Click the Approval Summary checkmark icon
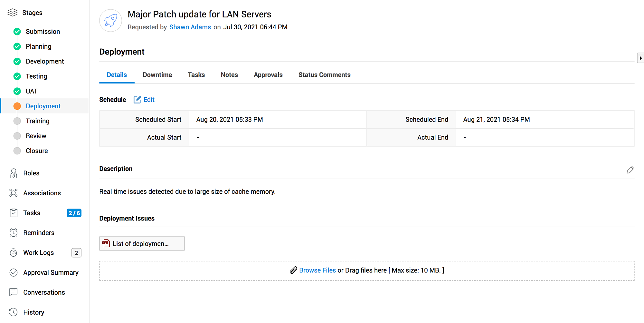 pyautogui.click(x=14, y=273)
